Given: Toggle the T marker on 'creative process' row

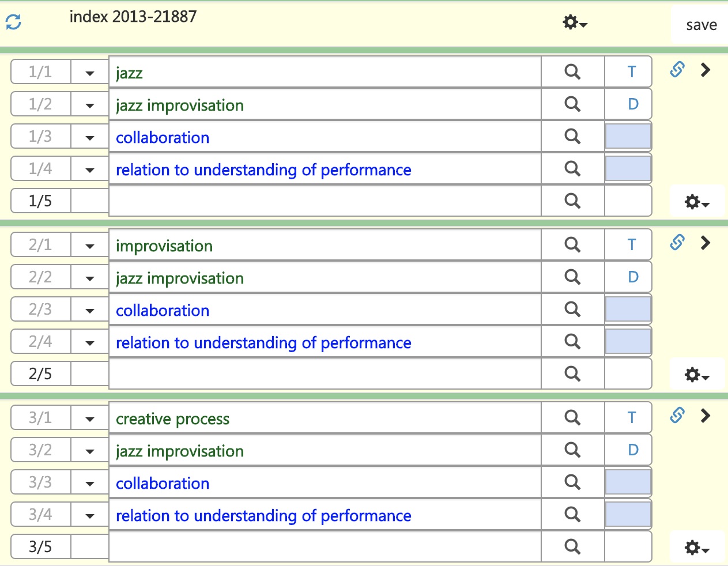Looking at the screenshot, I should coord(632,418).
